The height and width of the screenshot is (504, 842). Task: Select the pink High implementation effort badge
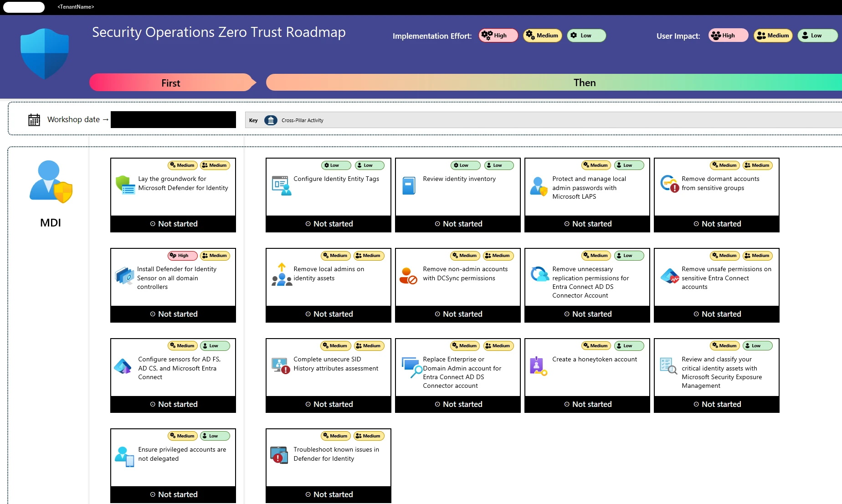coord(498,36)
